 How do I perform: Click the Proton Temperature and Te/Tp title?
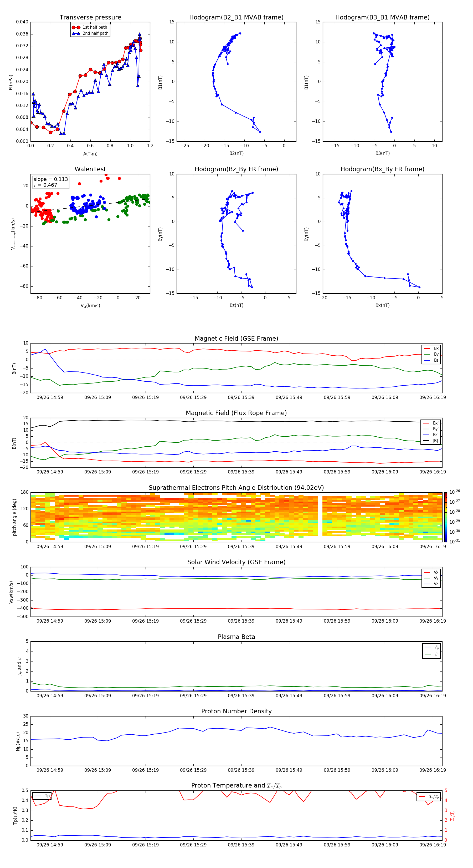pyautogui.click(x=236, y=786)
